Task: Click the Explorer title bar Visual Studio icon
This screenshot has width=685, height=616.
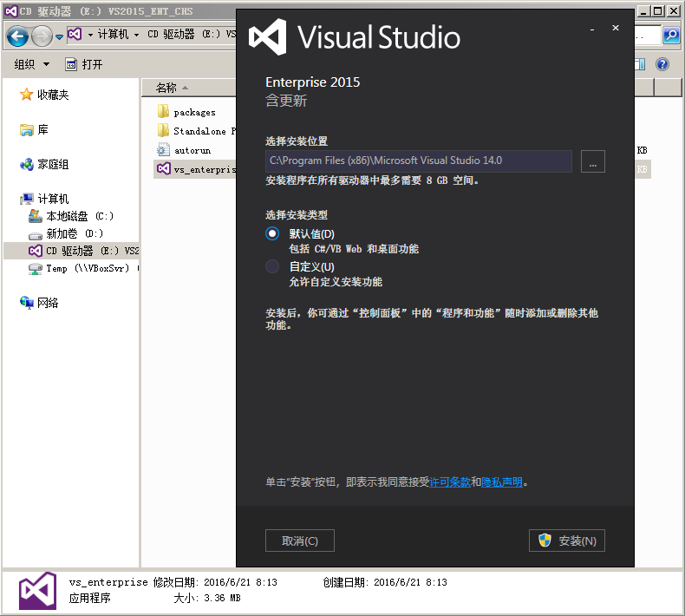Action: 11,11
